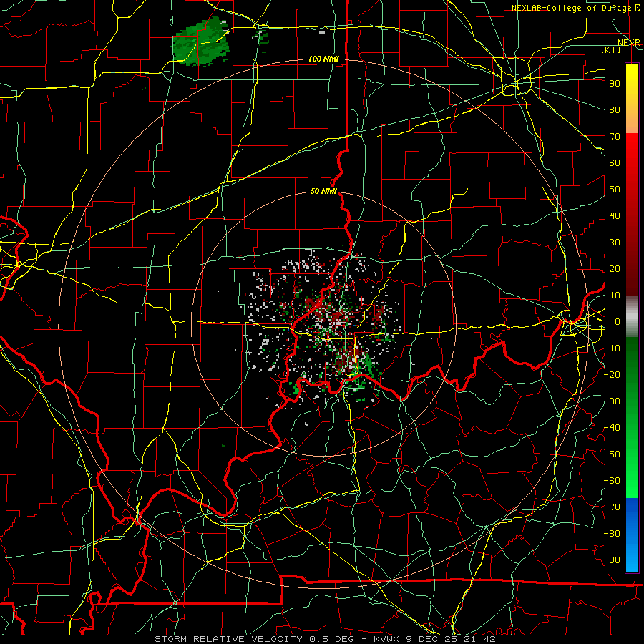
Task: Click the 90 value on velocity scale
Action: 615,84
